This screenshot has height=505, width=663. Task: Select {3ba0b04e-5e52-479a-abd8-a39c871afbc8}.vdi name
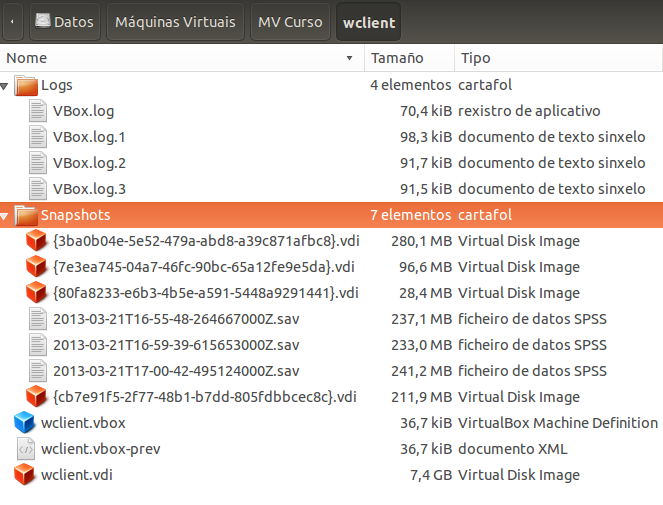click(x=206, y=241)
